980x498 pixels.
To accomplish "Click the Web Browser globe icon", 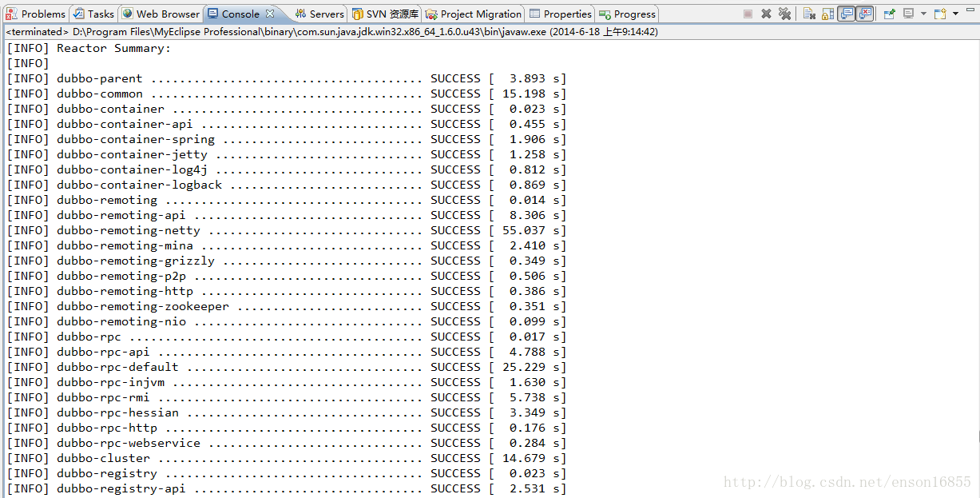I will pos(128,14).
